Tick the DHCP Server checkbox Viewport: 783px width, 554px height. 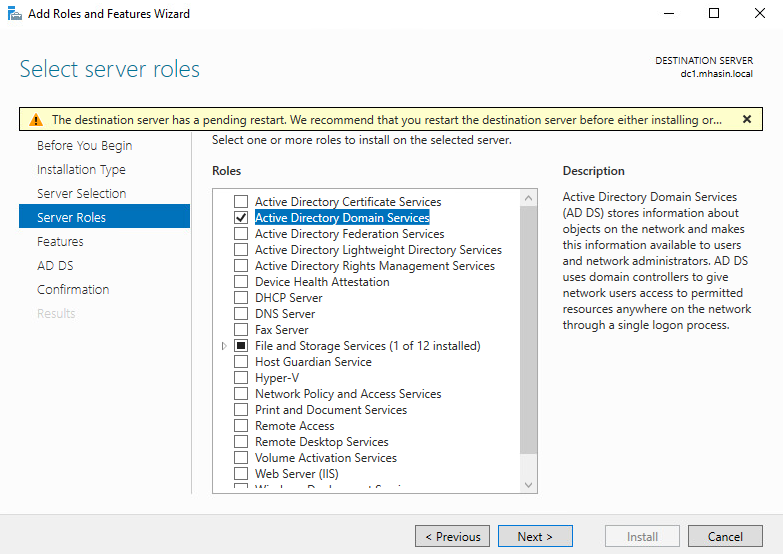[x=241, y=297]
